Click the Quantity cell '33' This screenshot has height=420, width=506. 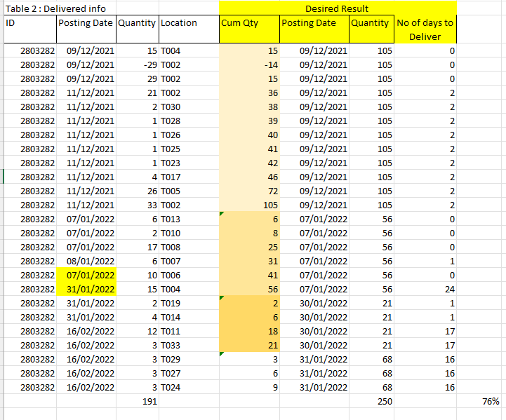pyautogui.click(x=138, y=205)
